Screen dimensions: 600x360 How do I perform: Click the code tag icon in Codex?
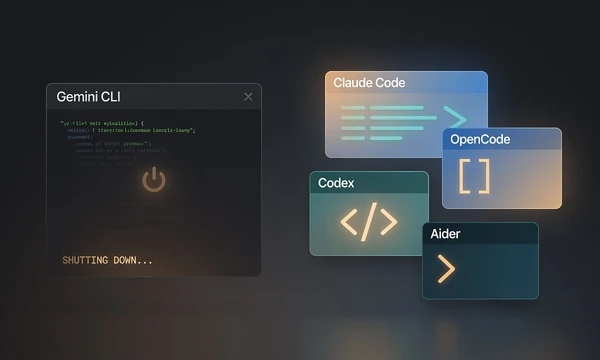point(369,222)
